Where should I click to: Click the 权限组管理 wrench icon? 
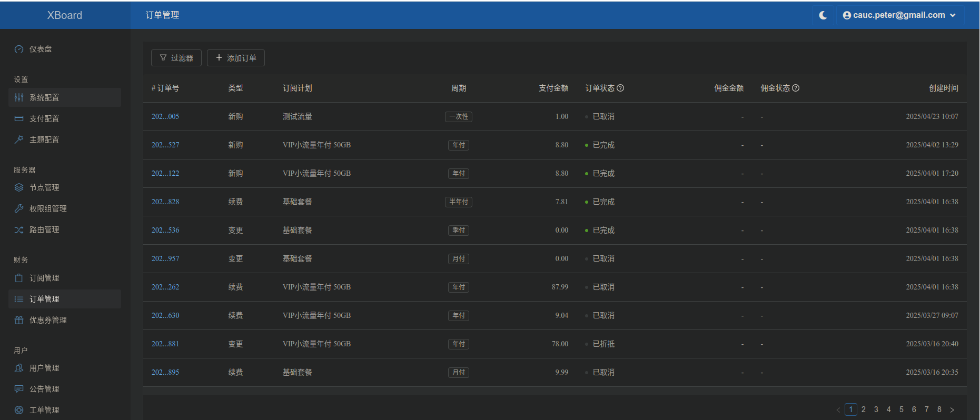[19, 208]
